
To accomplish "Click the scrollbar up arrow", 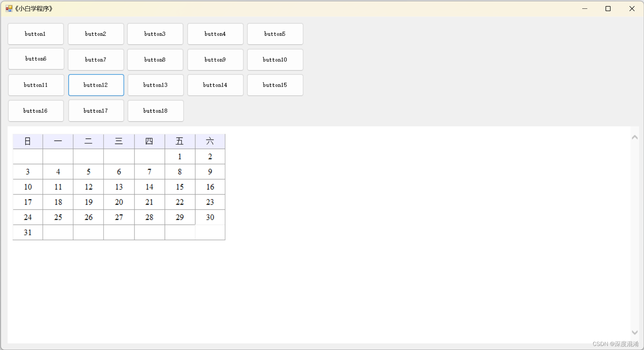I will pyautogui.click(x=635, y=137).
